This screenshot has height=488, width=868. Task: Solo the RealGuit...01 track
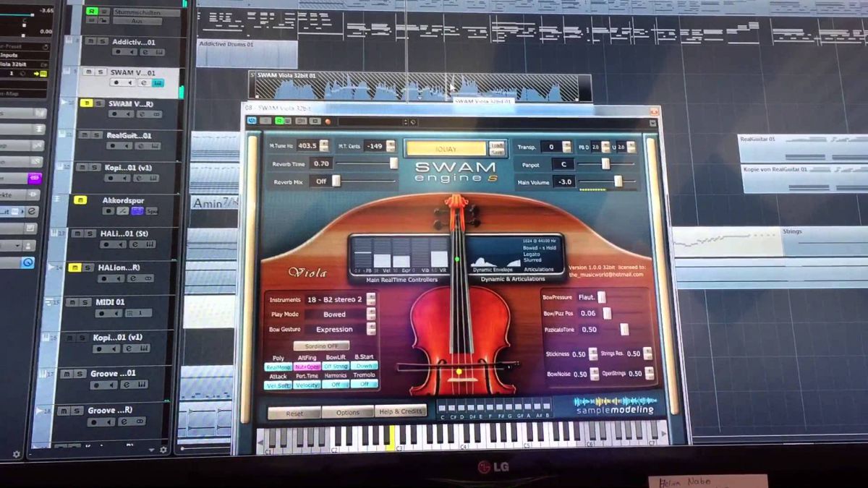tap(96, 134)
